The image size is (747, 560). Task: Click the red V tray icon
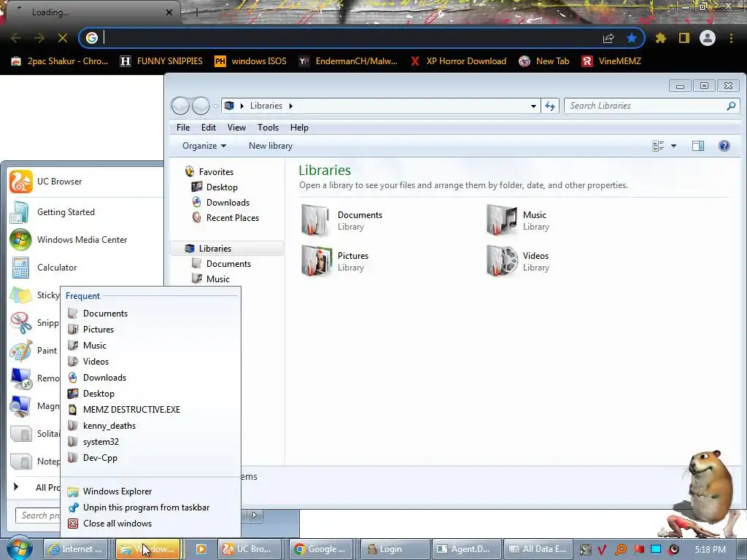pyautogui.click(x=601, y=550)
